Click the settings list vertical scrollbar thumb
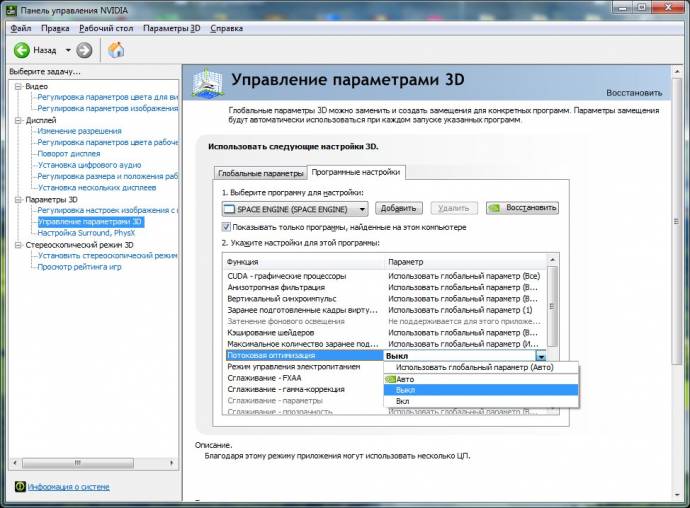This screenshot has width=690, height=508. pyautogui.click(x=552, y=306)
